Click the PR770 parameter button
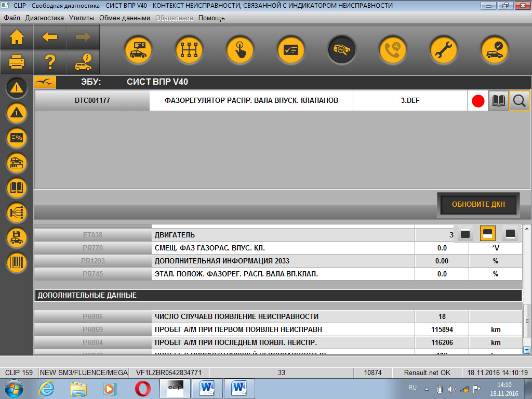Image resolution: width=532 pixels, height=399 pixels. pos(92,248)
